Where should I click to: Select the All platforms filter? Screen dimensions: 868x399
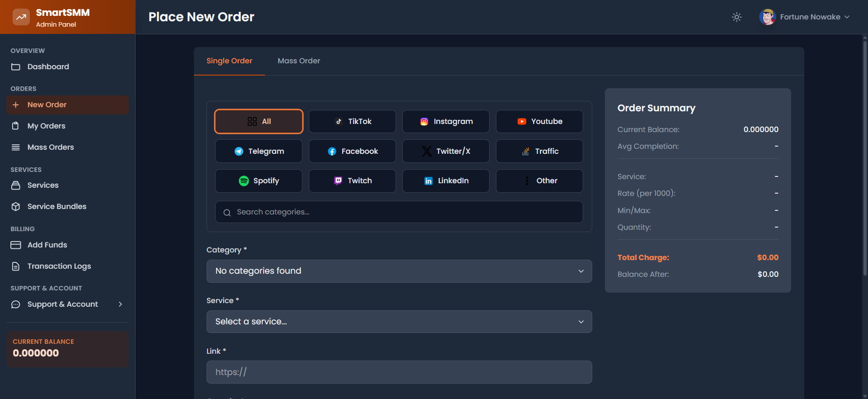click(259, 122)
